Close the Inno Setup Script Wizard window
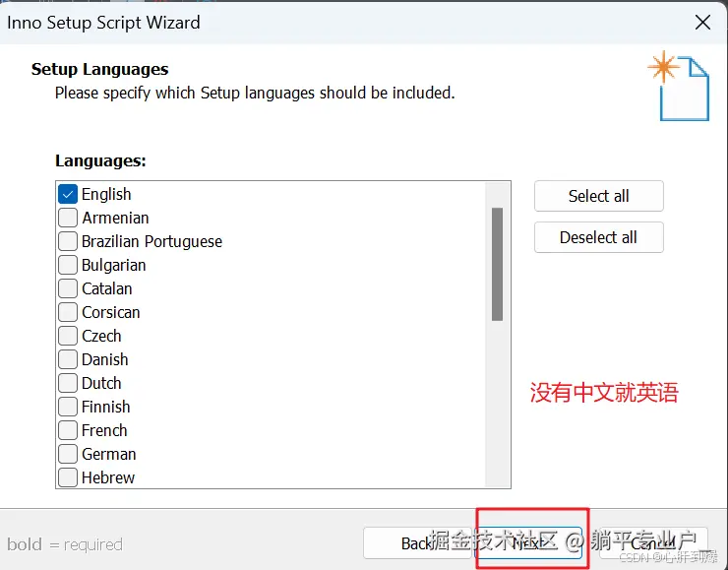The width and height of the screenshot is (728, 570). click(x=702, y=23)
